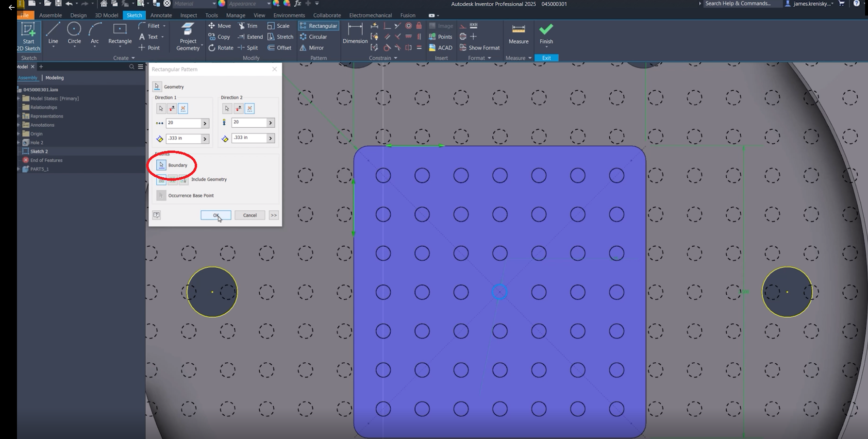Open Direction 1 count field arrow
This screenshot has height=439, width=868.
pyautogui.click(x=205, y=123)
